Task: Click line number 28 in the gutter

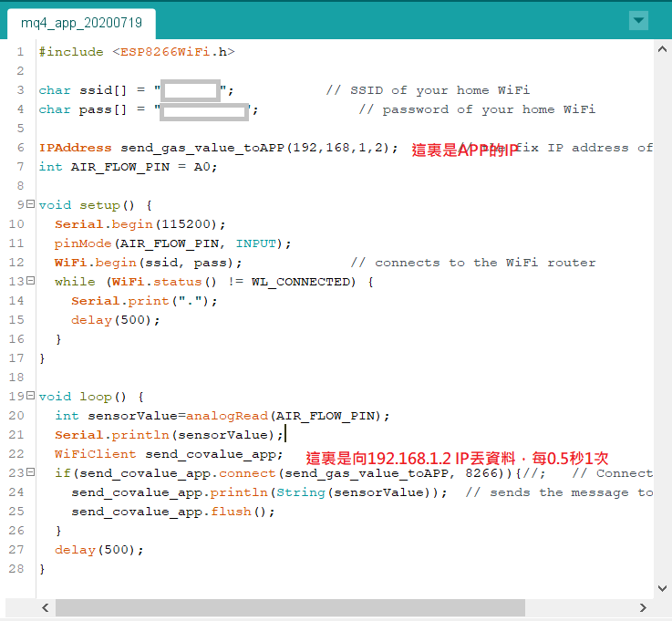Action: (17, 569)
